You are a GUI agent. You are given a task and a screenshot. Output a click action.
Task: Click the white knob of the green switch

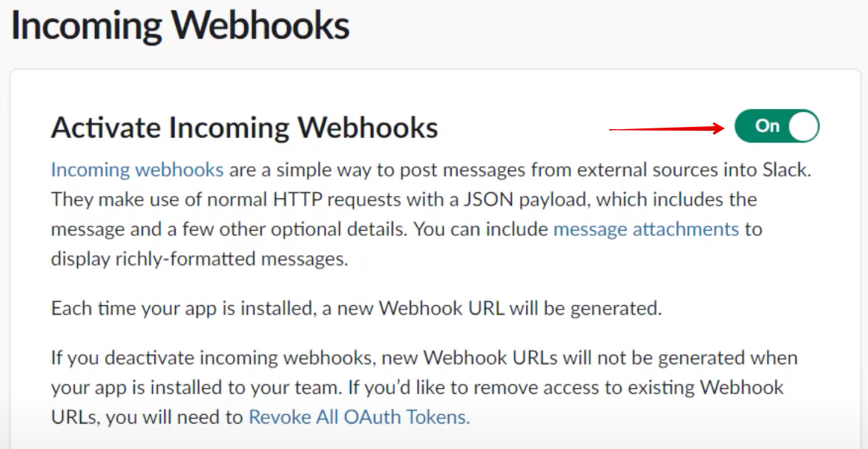(803, 126)
